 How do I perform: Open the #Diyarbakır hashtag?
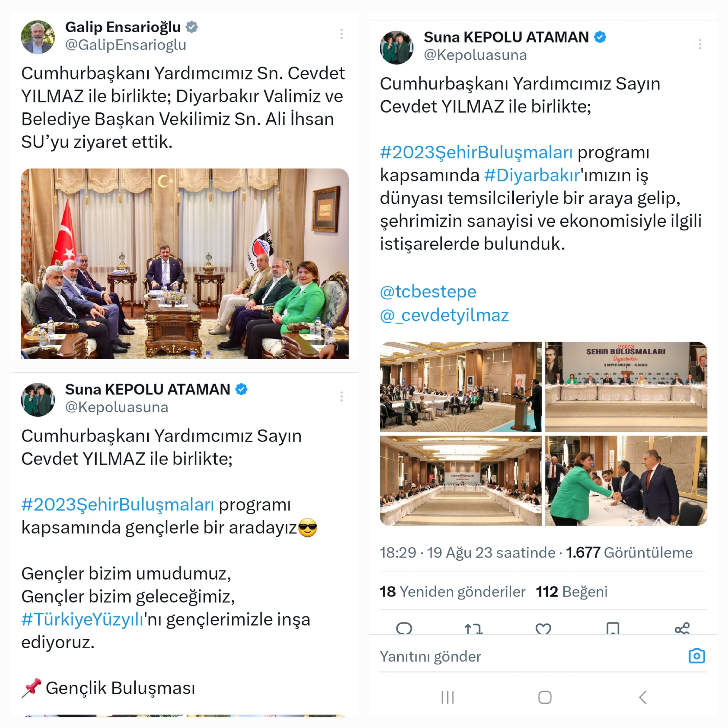pyautogui.click(x=532, y=175)
